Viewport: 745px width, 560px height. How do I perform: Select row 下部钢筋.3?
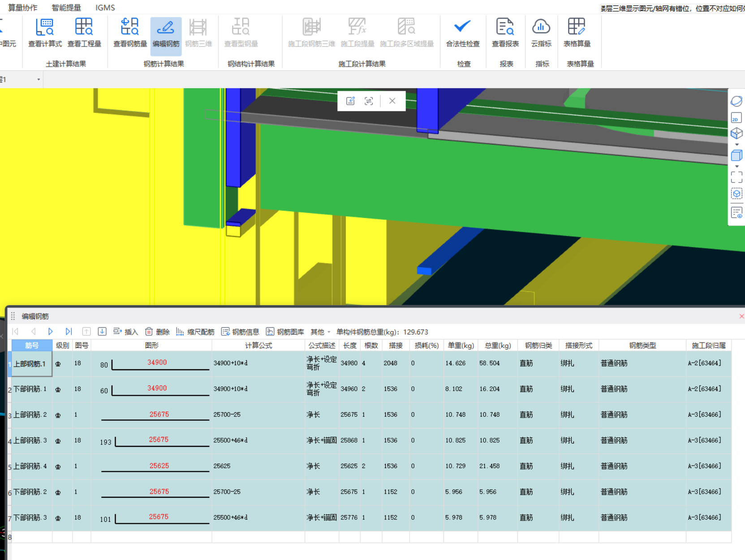[x=32, y=517]
